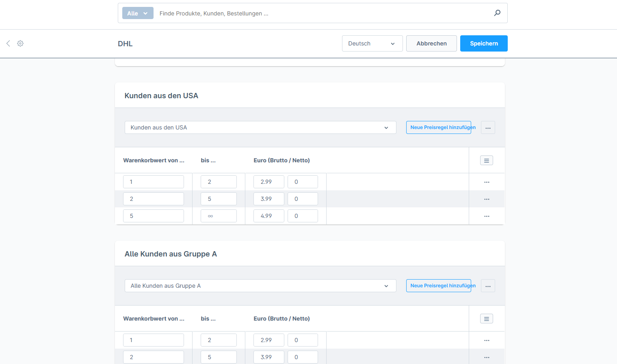Focus the search field for products and customers
The height and width of the screenshot is (364, 617).
(321, 13)
